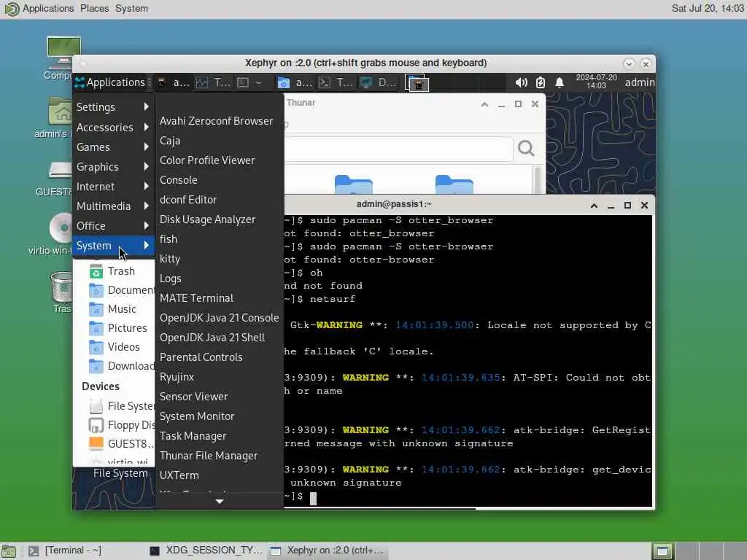The width and height of the screenshot is (747, 560).
Task: Switch to the desktop 'D...' task button
Action: tap(378, 82)
